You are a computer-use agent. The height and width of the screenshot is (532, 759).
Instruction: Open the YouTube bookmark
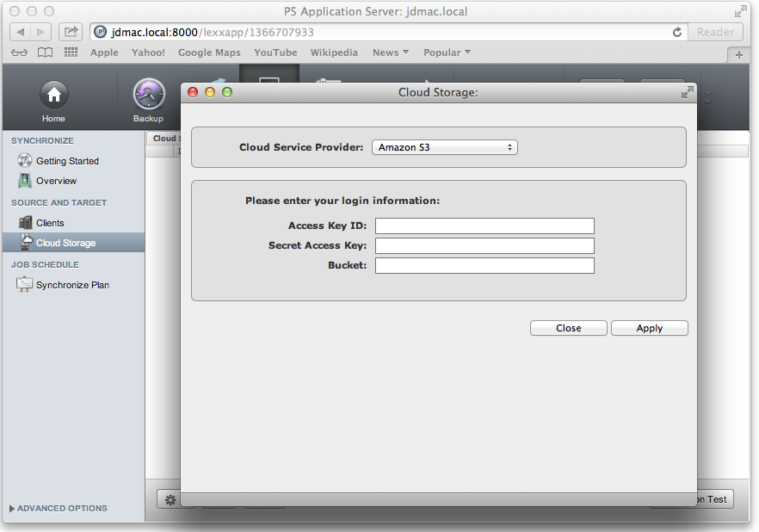tap(275, 53)
